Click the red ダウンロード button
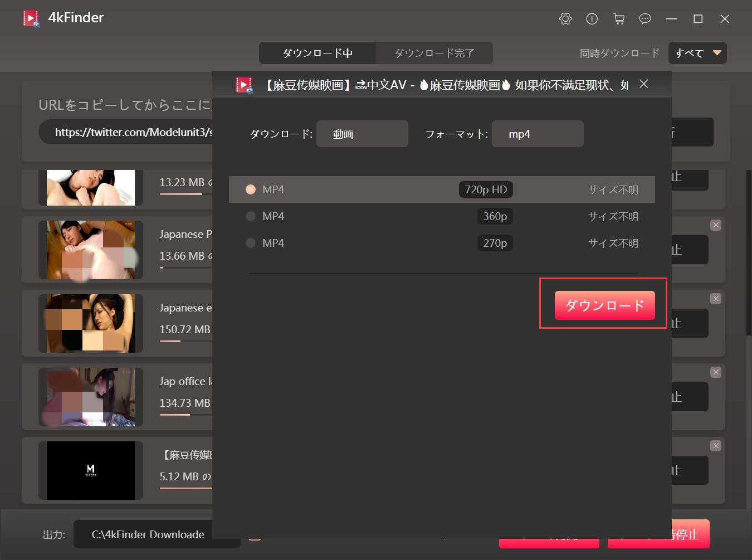This screenshot has height=560, width=752. click(x=604, y=305)
